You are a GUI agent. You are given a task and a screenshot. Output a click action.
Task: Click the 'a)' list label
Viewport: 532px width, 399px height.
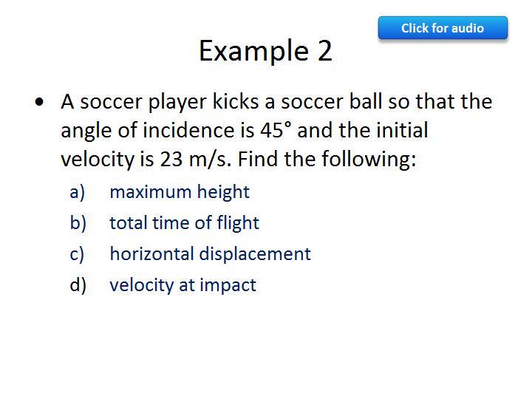click(78, 192)
